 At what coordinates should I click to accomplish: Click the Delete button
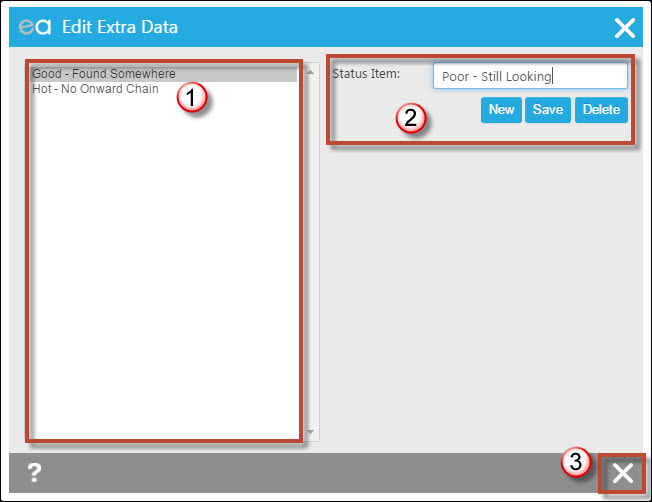[x=601, y=110]
